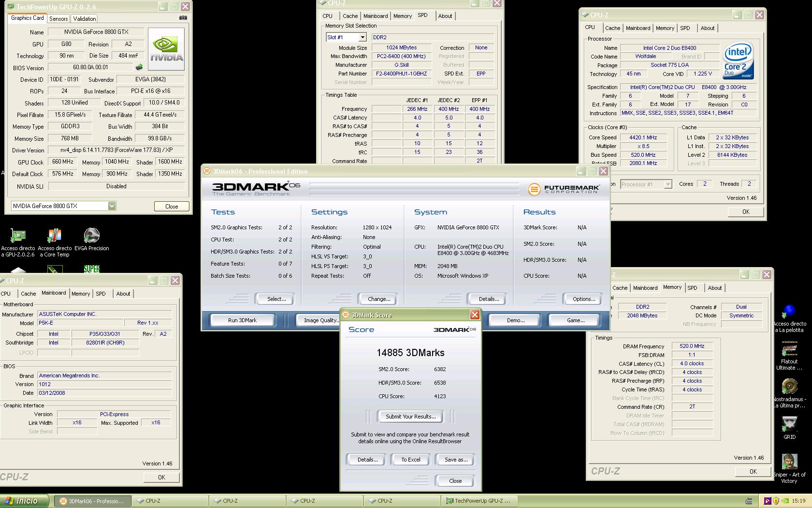Click the taskbar clock showing 15:19

799,501
